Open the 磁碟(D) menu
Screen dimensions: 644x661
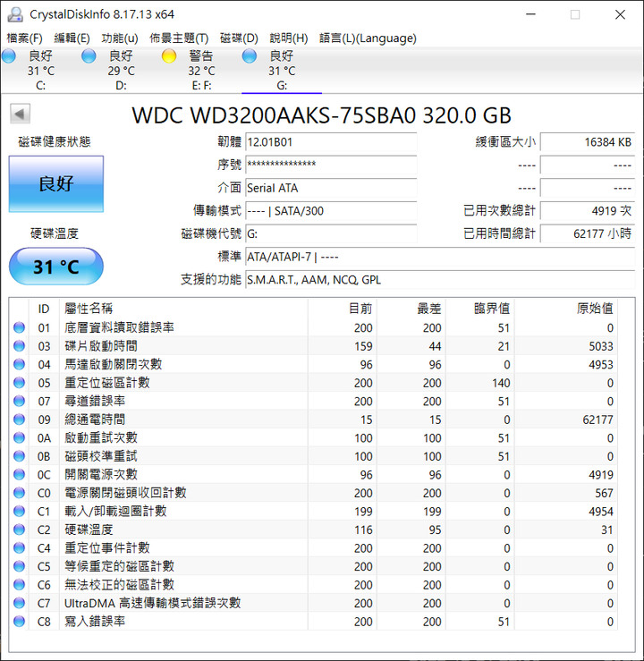[x=239, y=38]
